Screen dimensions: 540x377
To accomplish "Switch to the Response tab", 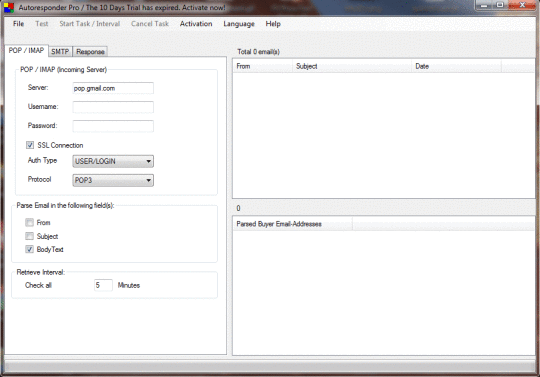I will [x=90, y=52].
